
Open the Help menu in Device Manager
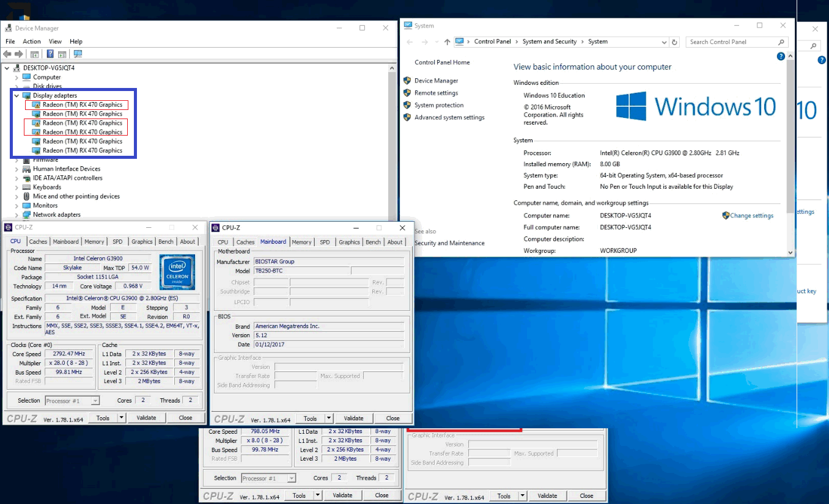pyautogui.click(x=76, y=42)
